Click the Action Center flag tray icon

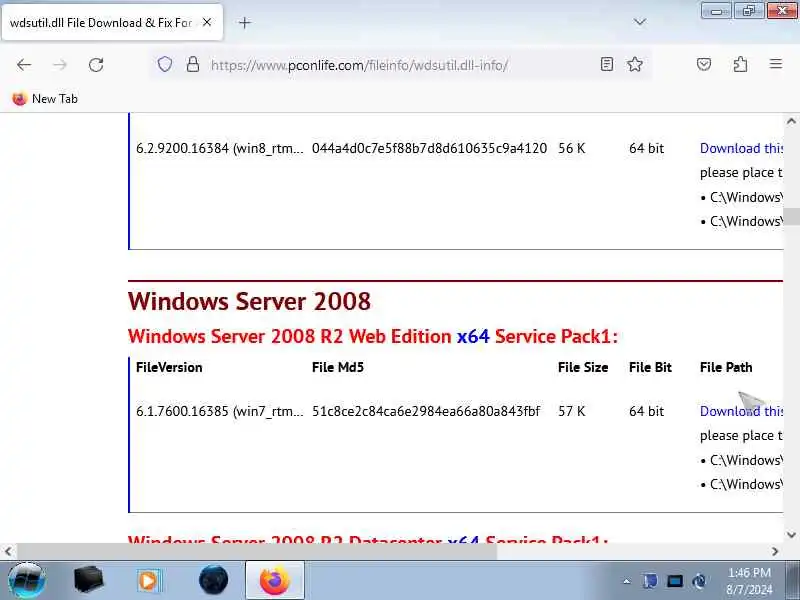pyautogui.click(x=650, y=581)
